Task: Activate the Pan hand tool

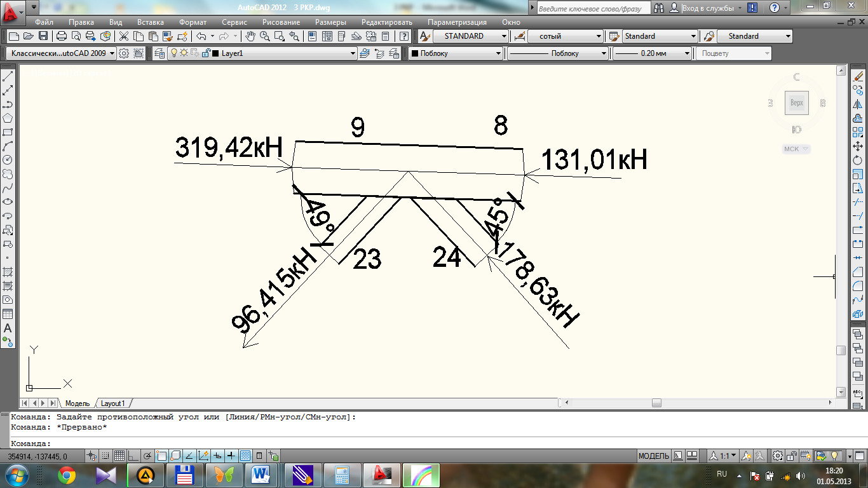Action: (251, 36)
